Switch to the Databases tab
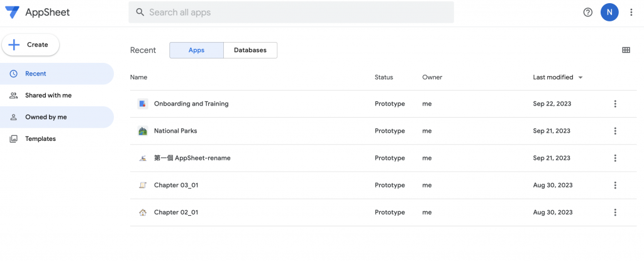This screenshot has width=644, height=261. (x=250, y=50)
